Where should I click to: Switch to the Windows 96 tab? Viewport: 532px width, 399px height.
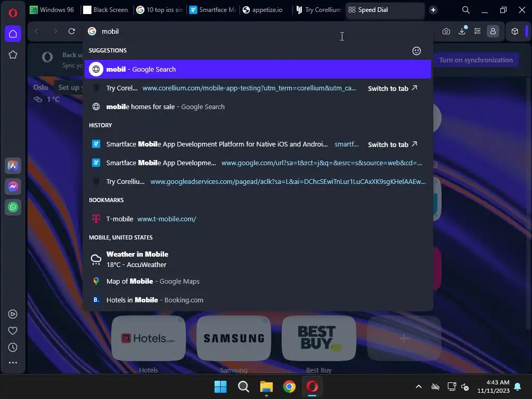(52, 10)
